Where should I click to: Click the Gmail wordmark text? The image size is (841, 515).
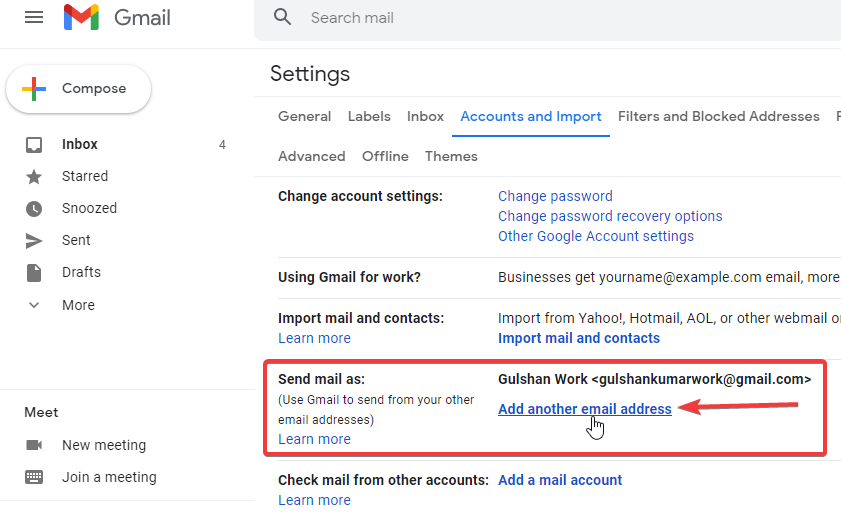tap(142, 18)
